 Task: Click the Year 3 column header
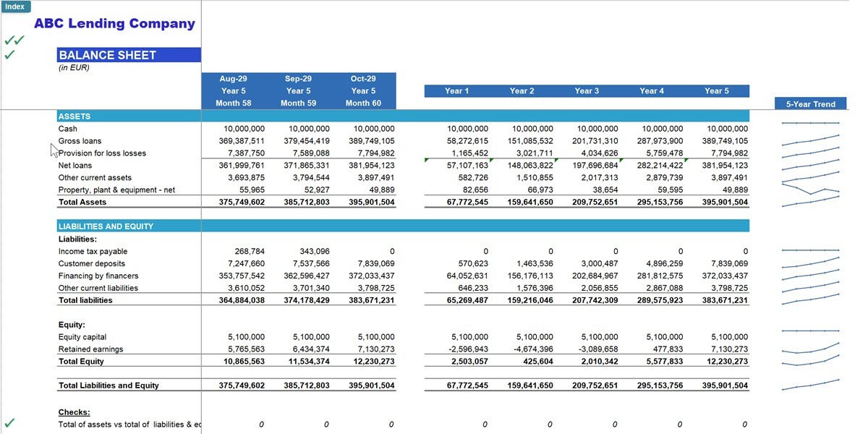(587, 90)
